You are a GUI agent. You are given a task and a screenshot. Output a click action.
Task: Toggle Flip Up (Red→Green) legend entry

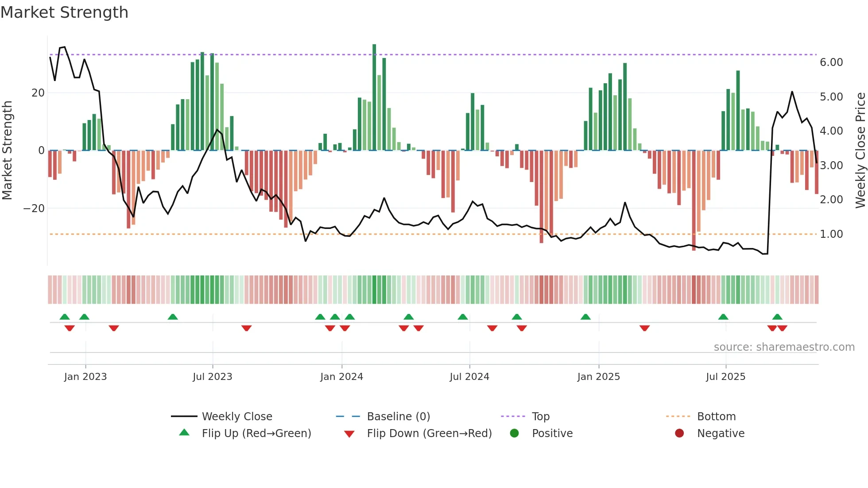point(245,433)
